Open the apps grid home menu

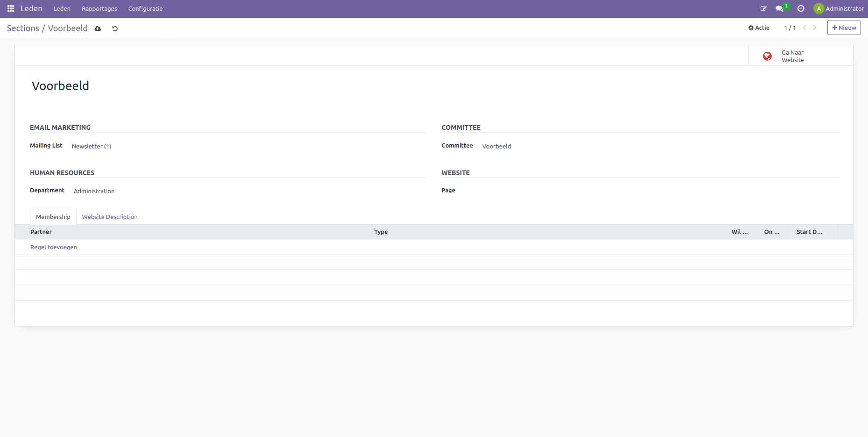11,8
